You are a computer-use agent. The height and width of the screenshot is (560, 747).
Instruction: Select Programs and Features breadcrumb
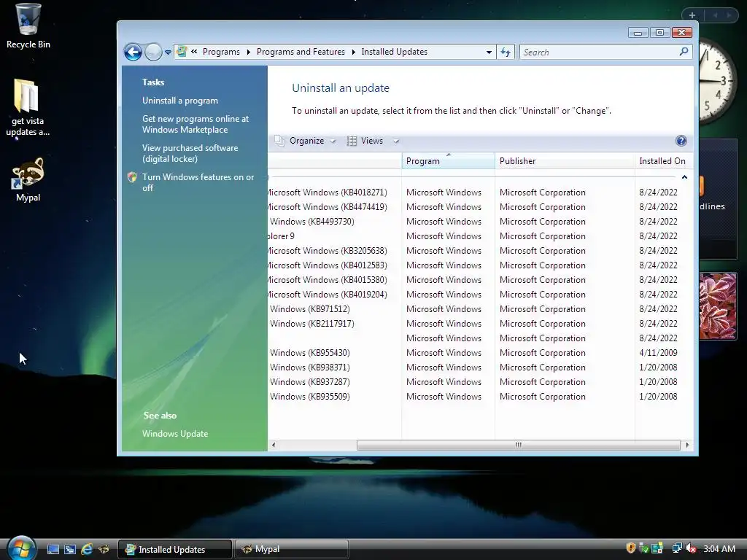(x=301, y=52)
